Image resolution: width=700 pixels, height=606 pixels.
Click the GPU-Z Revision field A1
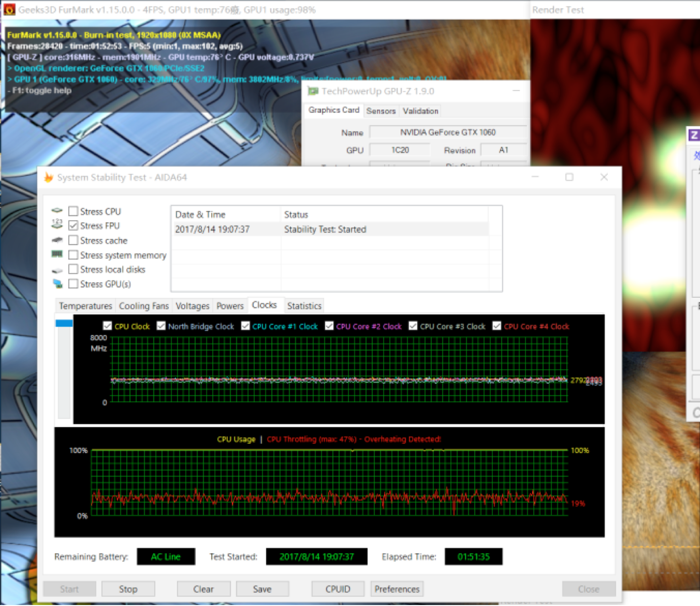[504, 150]
